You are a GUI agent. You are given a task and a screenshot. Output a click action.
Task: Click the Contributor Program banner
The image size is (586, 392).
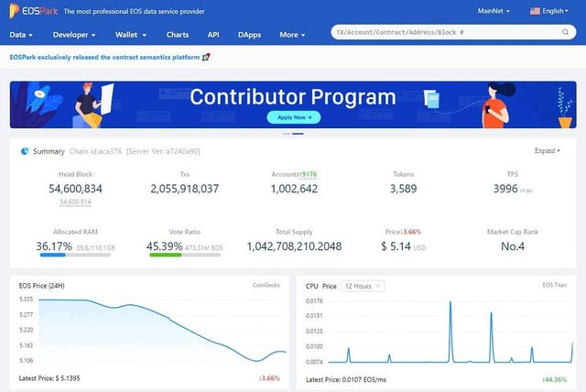(x=293, y=104)
